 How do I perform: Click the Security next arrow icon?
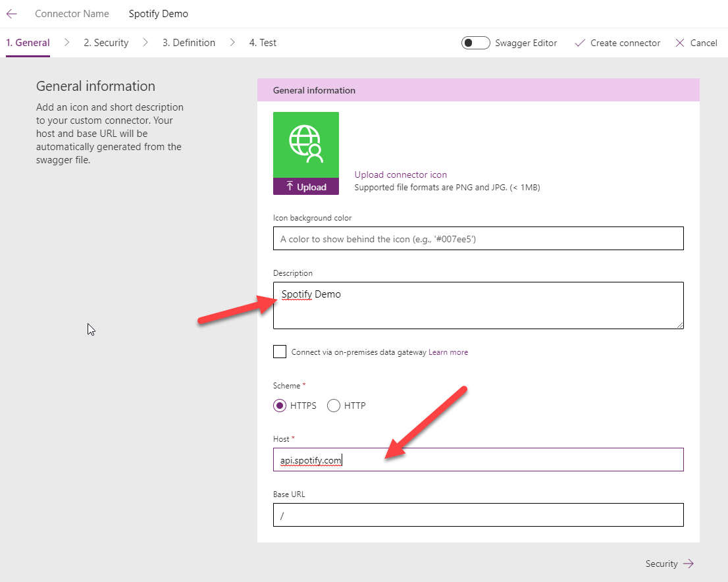click(689, 564)
